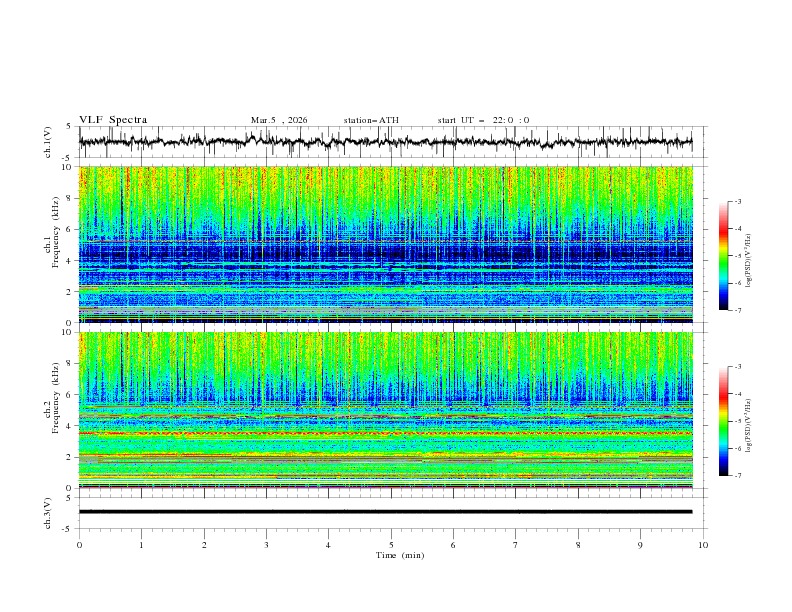Click the ch.1 spectrogram panel
792x612 pixels.
385,244
